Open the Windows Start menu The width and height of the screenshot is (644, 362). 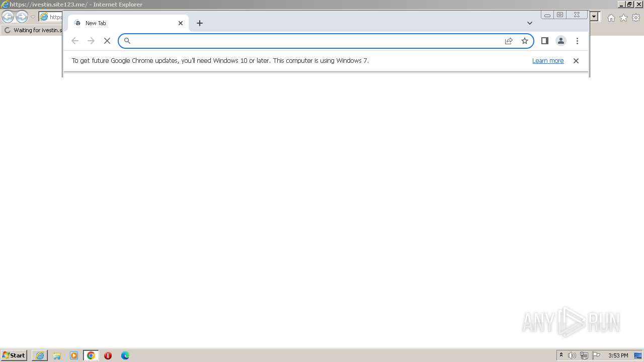pyautogui.click(x=14, y=355)
